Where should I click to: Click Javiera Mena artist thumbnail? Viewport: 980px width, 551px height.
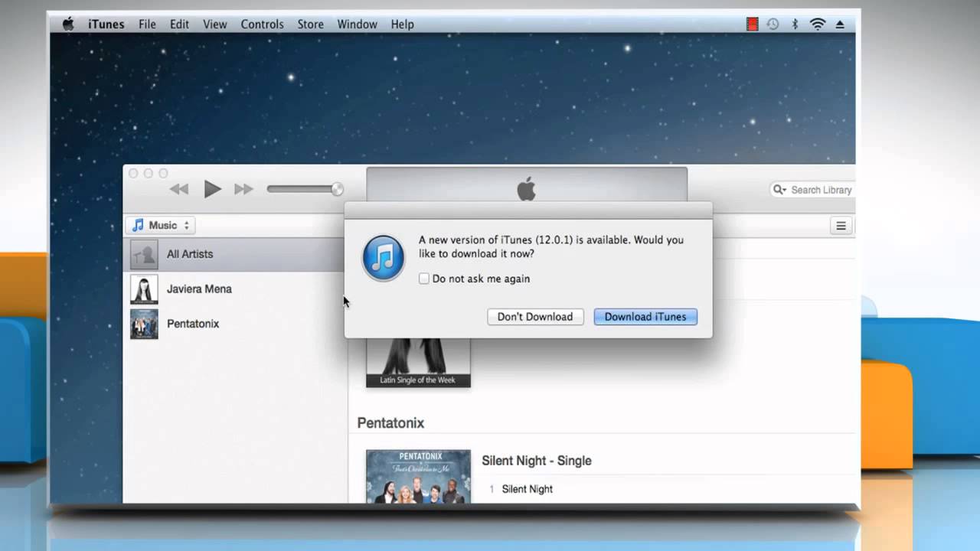(144, 289)
